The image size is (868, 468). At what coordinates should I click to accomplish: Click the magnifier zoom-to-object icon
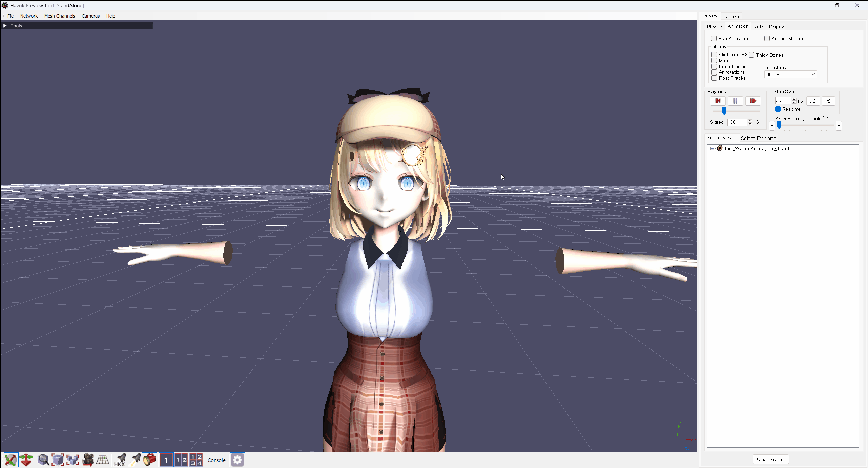[43, 460]
